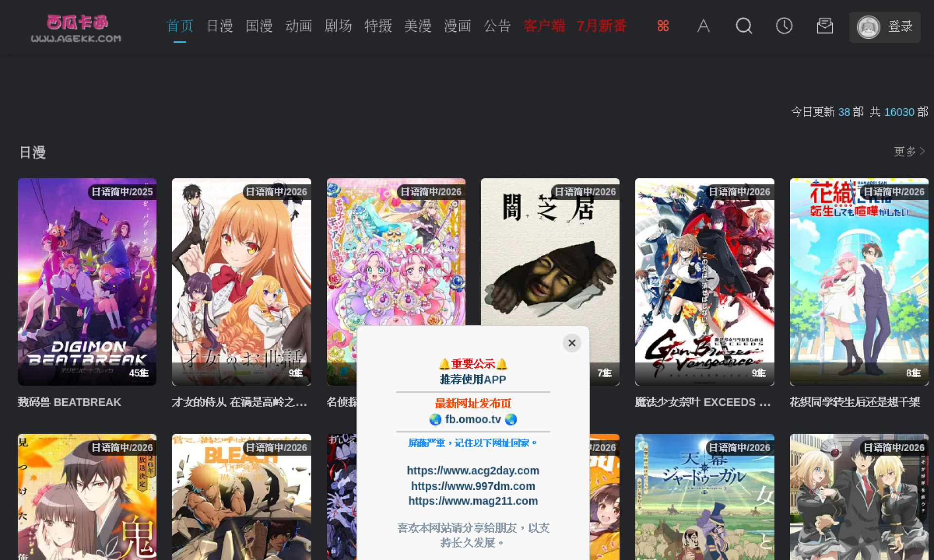Screen dimensions: 934x560
Task: Open the 花织同学 poster thumbnail
Action: coord(859,282)
